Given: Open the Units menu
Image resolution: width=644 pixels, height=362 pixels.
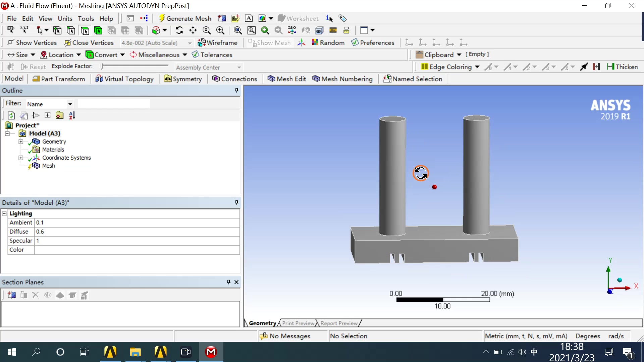Looking at the screenshot, I should 65,18.
